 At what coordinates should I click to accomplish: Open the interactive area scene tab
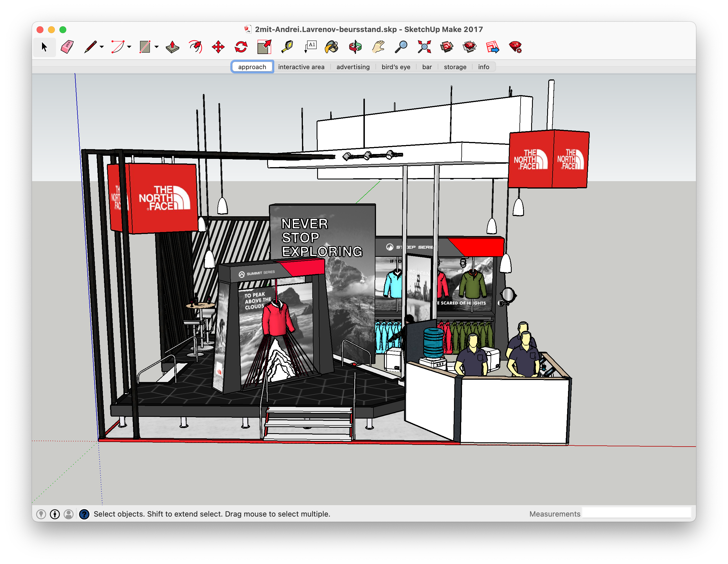click(301, 67)
